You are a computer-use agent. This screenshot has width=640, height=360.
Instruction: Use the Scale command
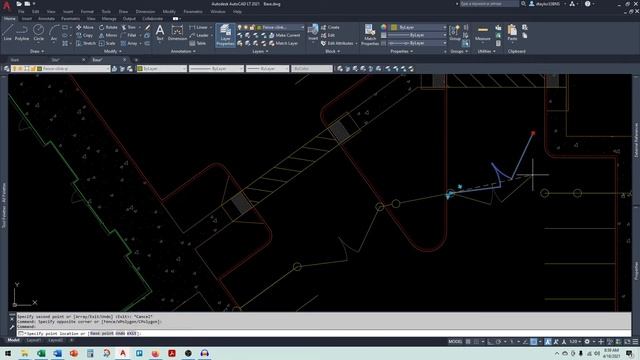tap(107, 43)
